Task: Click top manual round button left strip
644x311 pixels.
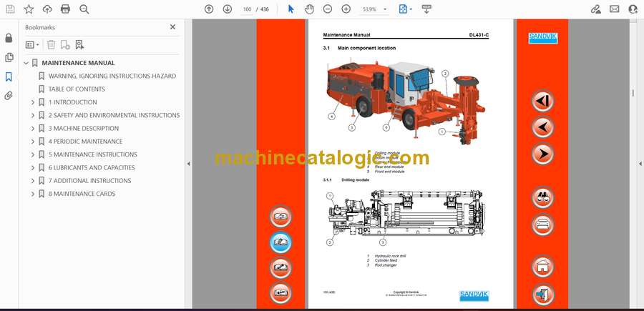Action: (281, 216)
